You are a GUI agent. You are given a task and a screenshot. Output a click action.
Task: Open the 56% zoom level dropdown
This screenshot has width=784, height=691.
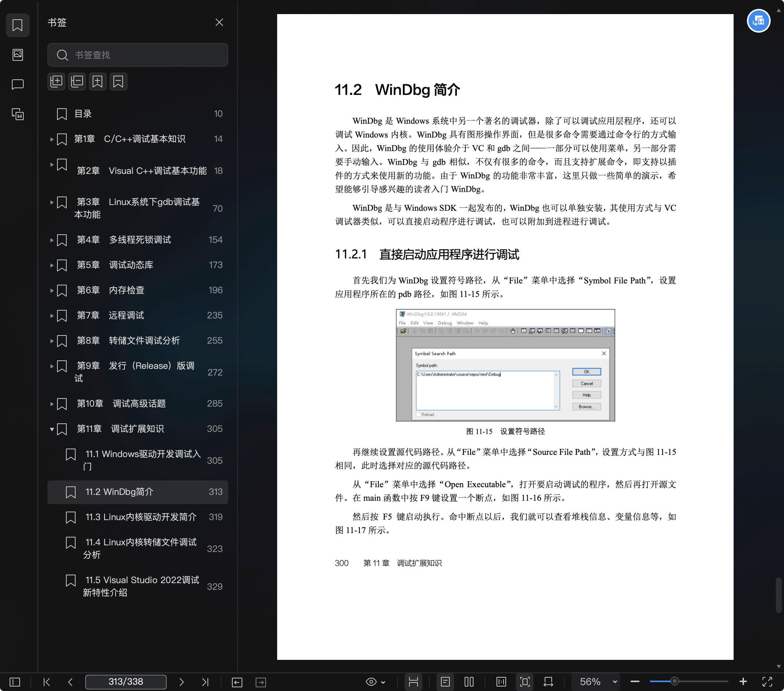[597, 682]
